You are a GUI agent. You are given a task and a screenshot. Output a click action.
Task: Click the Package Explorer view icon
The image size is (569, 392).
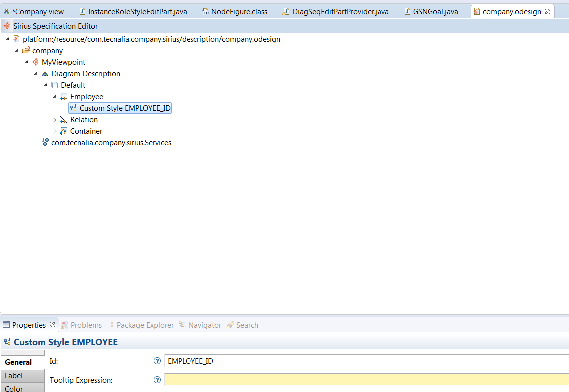(111, 325)
